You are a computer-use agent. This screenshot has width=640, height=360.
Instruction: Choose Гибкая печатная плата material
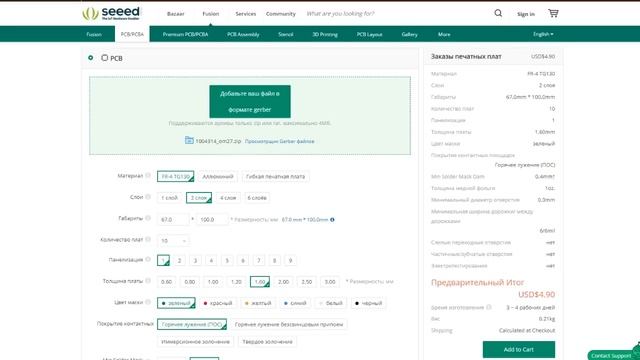276,176
